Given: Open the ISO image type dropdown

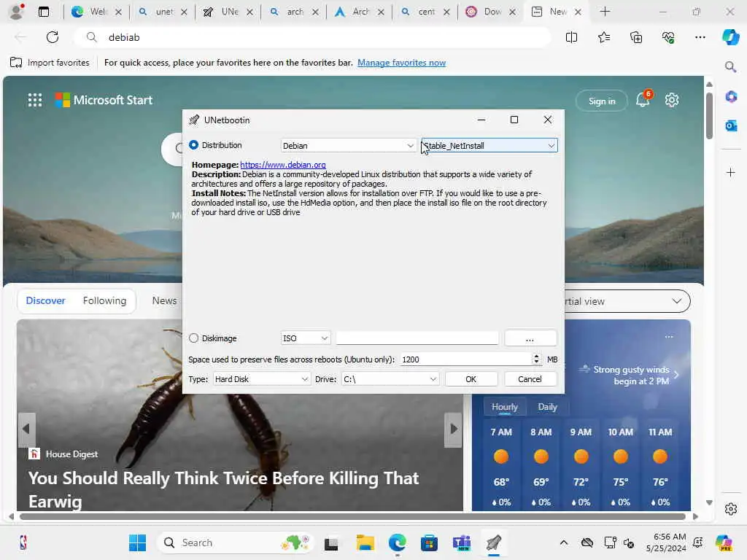Looking at the screenshot, I should coord(306,338).
